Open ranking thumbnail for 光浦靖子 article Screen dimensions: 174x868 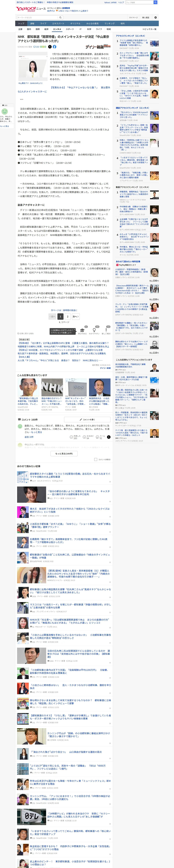click(154, 81)
